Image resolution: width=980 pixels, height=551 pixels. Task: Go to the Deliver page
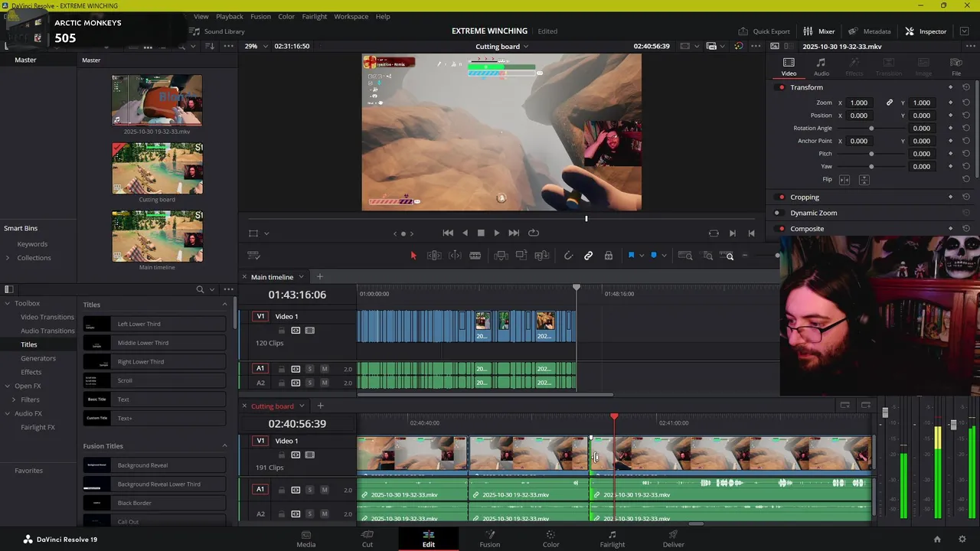pos(673,539)
